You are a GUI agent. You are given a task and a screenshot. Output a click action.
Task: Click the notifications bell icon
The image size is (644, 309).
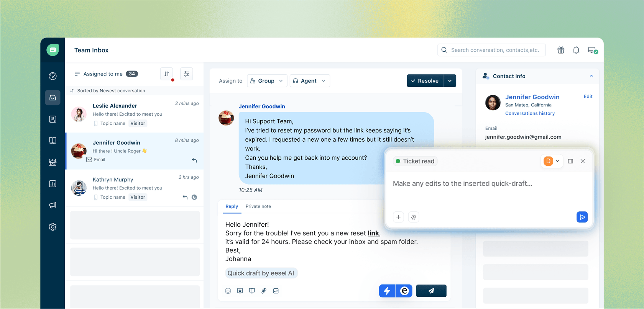click(x=576, y=50)
